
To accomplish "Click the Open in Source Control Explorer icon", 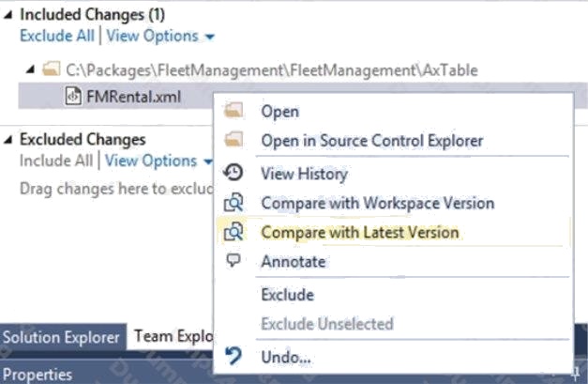I will coord(234,139).
